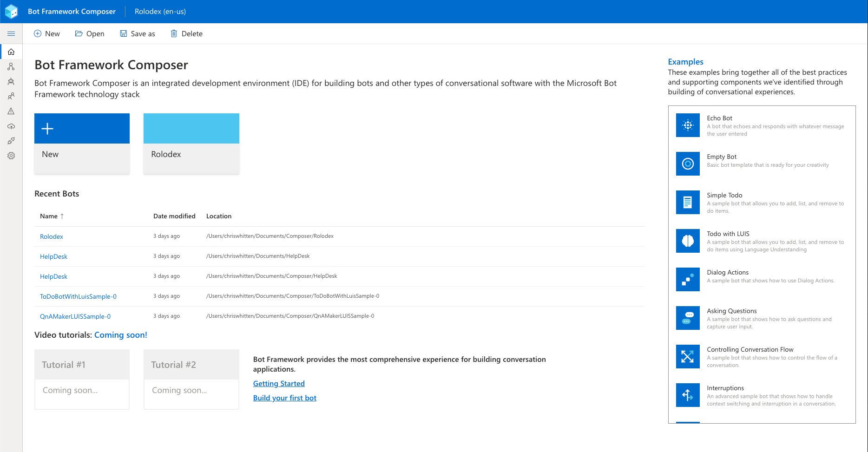Click the Rolodex (en-us) header title
The width and height of the screenshot is (868, 452).
click(x=160, y=11)
